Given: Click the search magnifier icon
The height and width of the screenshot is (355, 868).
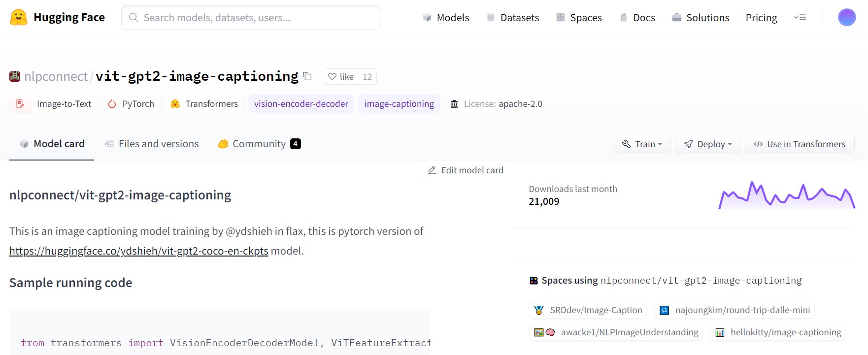Looking at the screenshot, I should pyautogui.click(x=133, y=18).
